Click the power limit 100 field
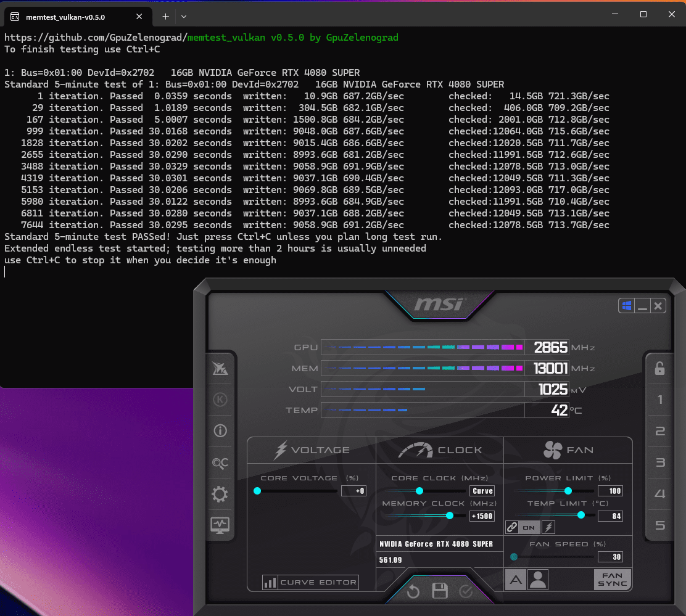 (610, 491)
